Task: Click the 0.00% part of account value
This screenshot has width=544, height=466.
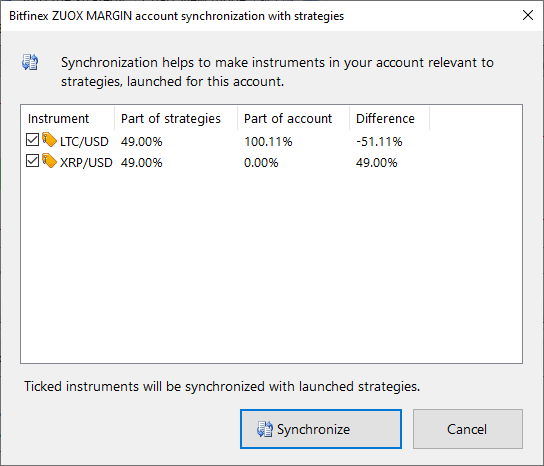Action: click(x=261, y=162)
